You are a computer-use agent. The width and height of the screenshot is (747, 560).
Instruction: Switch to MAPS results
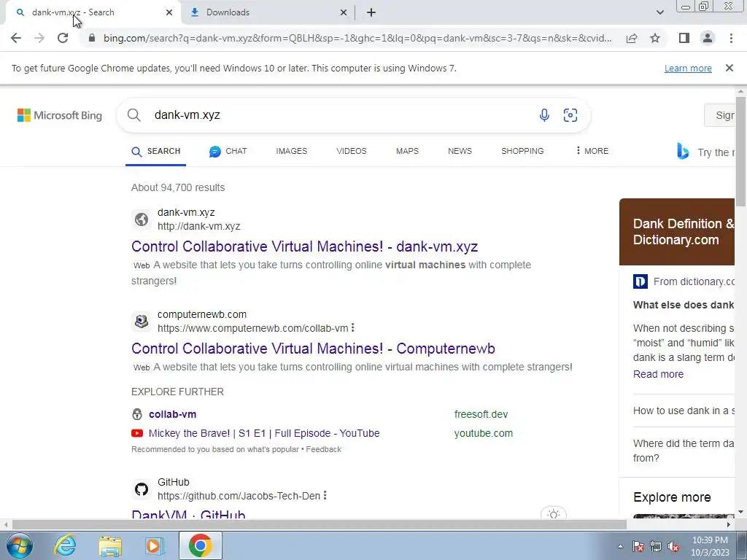(x=407, y=151)
